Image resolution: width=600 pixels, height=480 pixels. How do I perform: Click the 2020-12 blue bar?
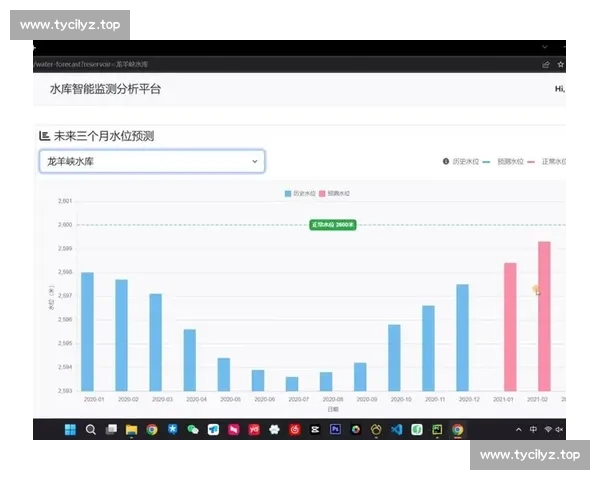click(463, 338)
